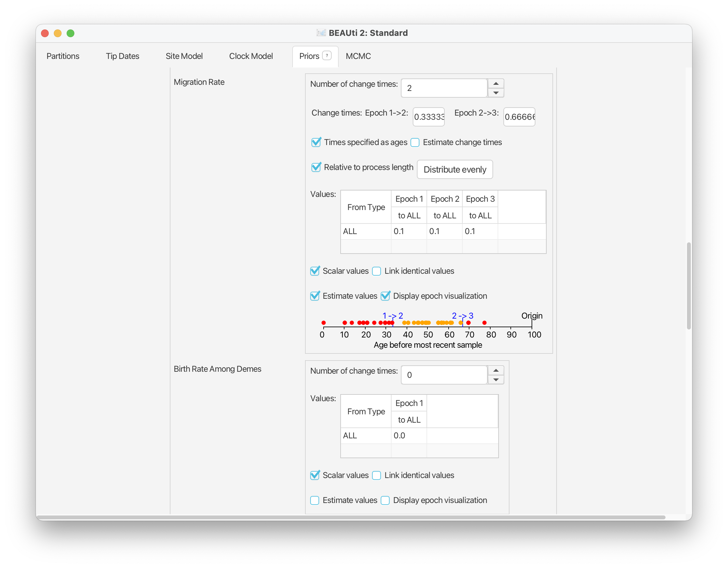Enable Migration Rate Link identical values

tap(376, 271)
